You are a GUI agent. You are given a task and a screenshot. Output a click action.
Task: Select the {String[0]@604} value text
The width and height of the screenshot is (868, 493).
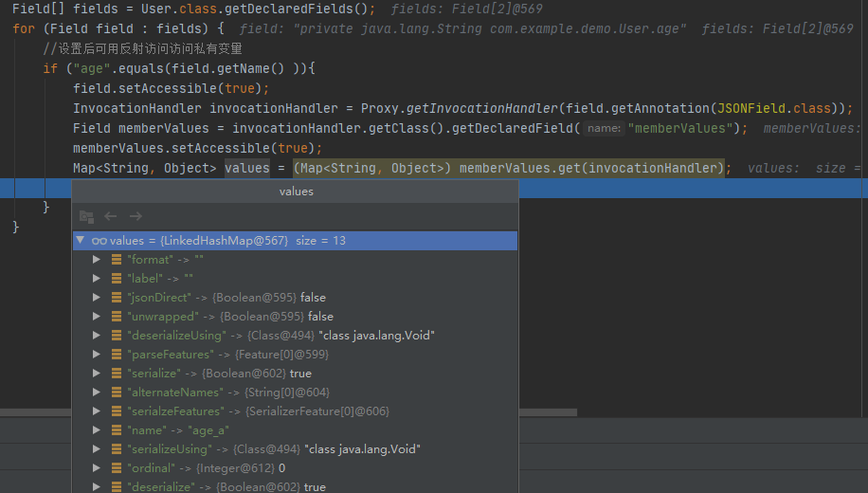[x=287, y=393]
